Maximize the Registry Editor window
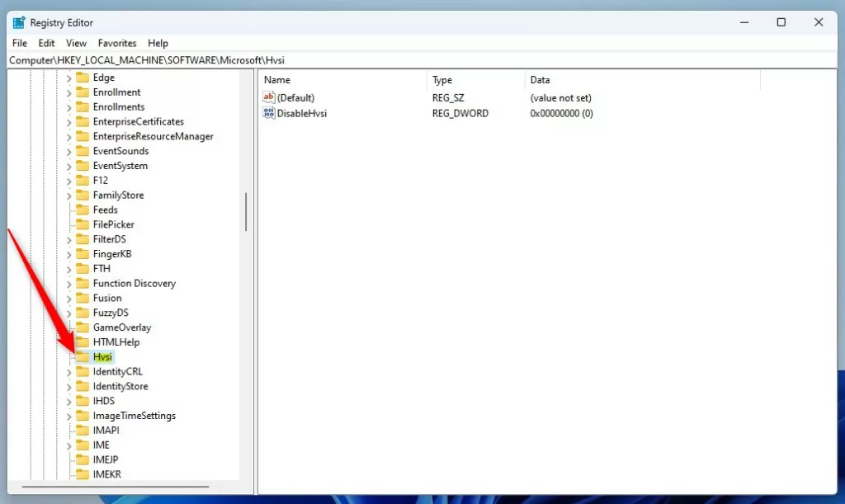This screenshot has width=845, height=504. click(x=781, y=22)
